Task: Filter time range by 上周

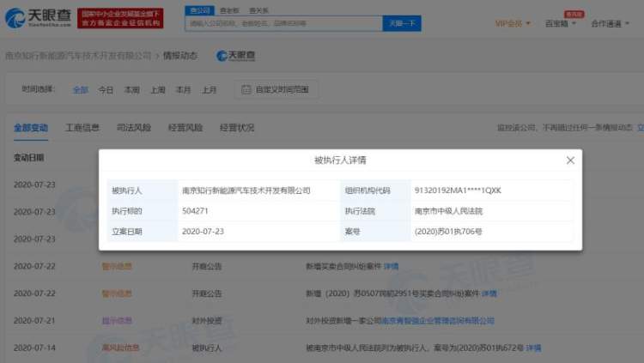Action: [158, 89]
